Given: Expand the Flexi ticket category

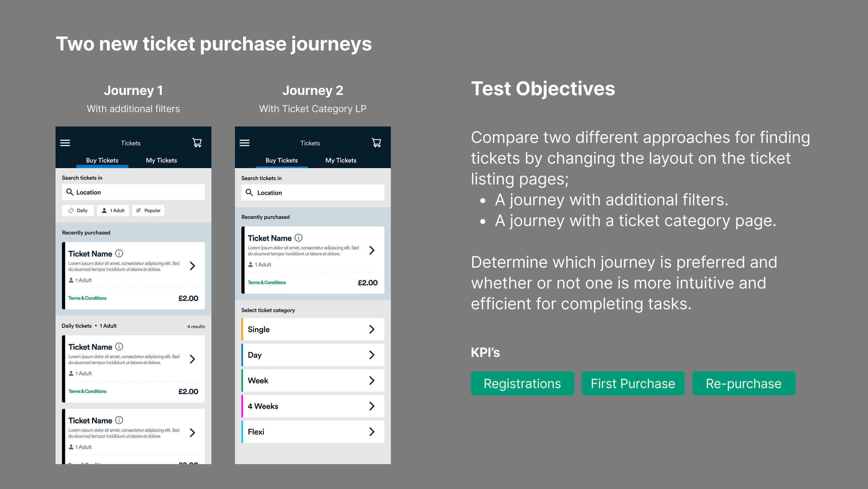Looking at the screenshot, I should pos(313,432).
